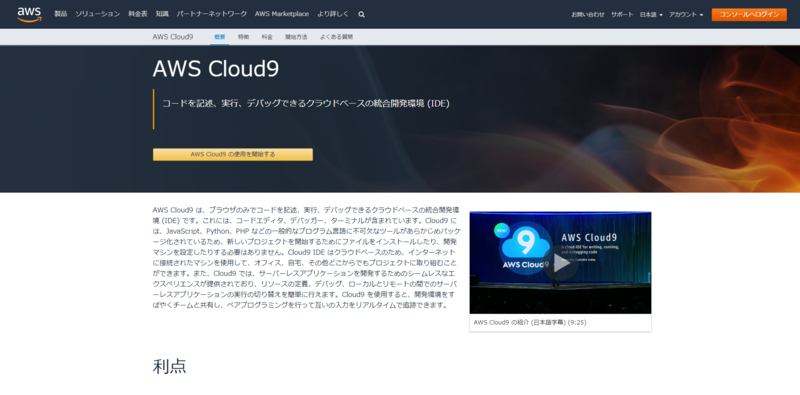The image size is (800, 395).
Task: Select the 開始方法 tab
Action: pyautogui.click(x=296, y=37)
